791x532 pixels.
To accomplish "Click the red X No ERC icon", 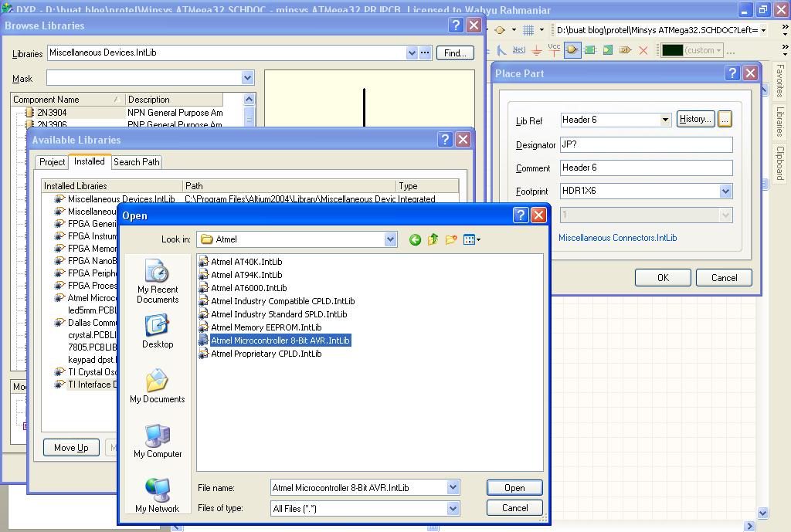I will click(643, 50).
